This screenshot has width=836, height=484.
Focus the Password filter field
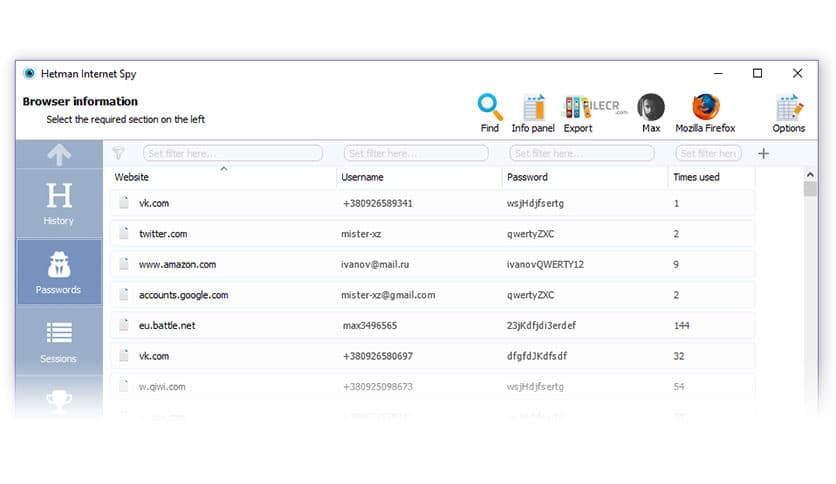tap(582, 154)
